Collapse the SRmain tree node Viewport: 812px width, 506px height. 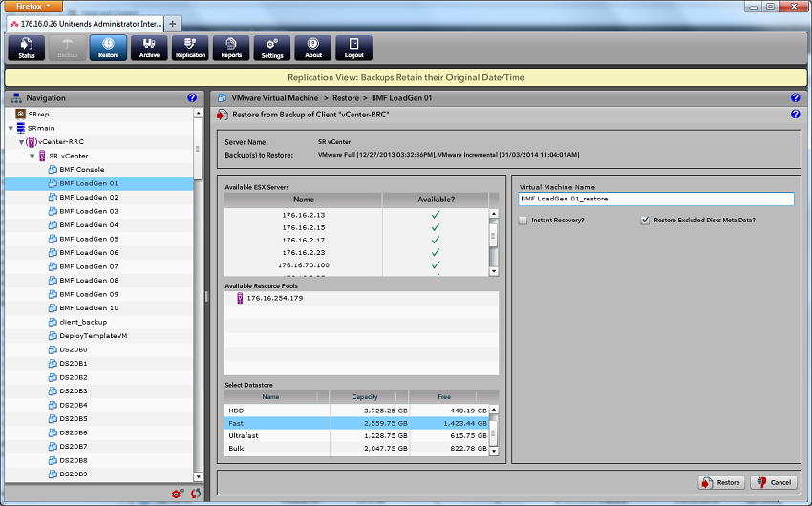11,128
